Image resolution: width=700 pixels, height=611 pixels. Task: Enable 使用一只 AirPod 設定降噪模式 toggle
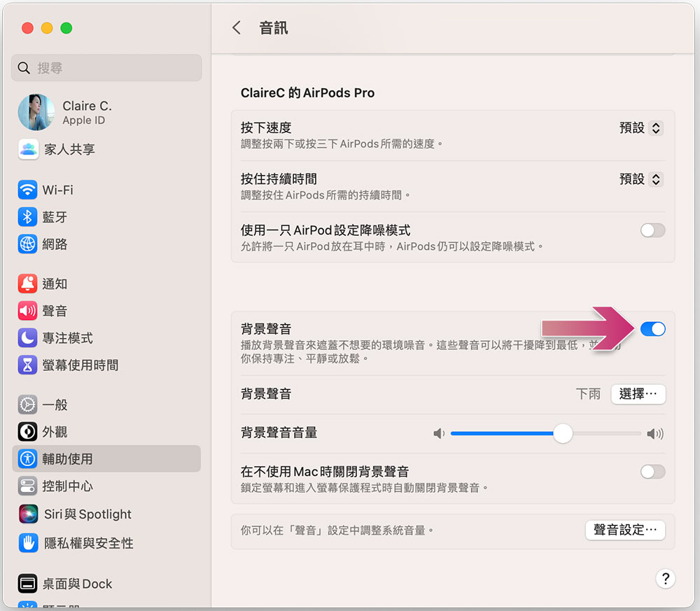coord(652,231)
